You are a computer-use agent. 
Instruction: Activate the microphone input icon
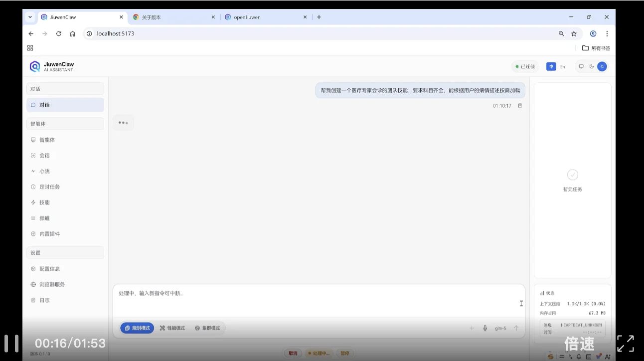pyautogui.click(x=484, y=328)
